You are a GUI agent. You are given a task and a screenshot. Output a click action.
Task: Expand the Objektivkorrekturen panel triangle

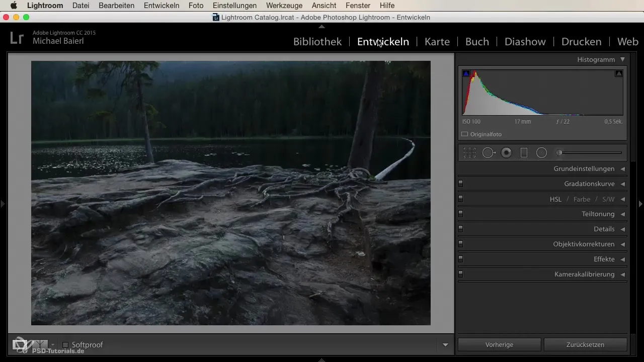click(622, 244)
